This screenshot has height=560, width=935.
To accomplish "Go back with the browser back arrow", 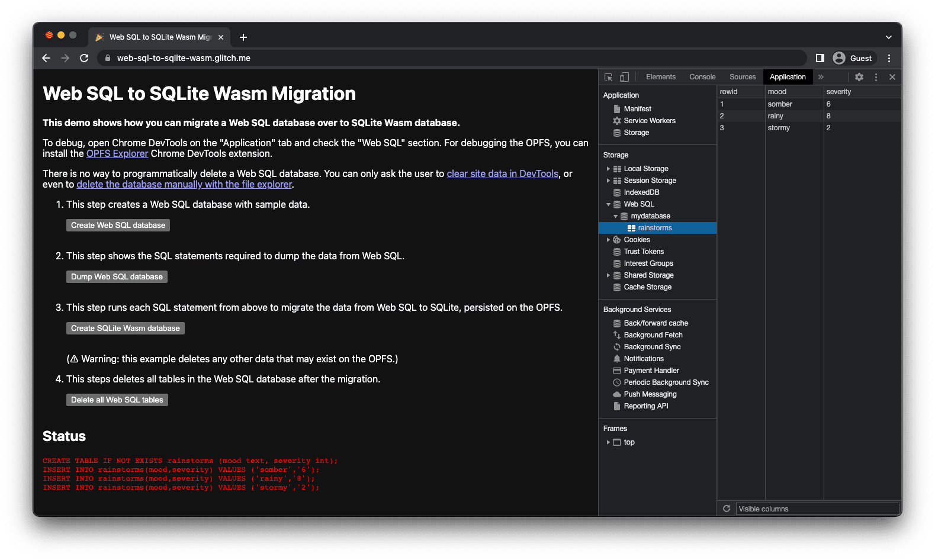I will pos(46,58).
